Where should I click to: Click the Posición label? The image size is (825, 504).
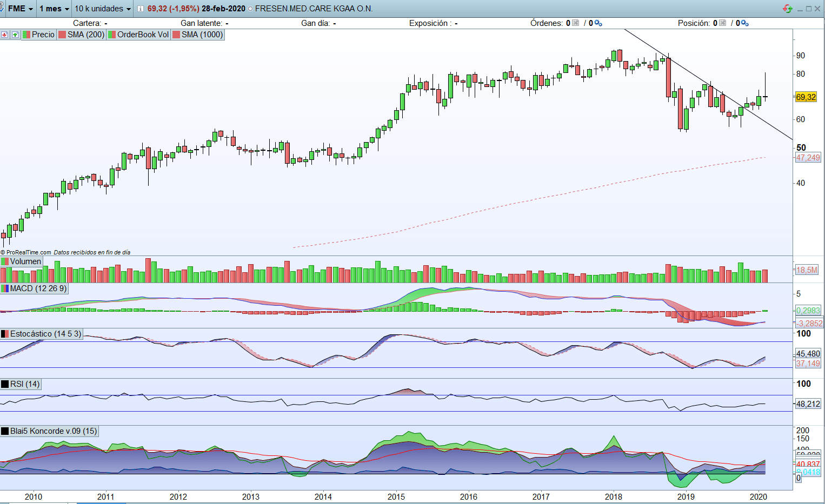point(694,23)
